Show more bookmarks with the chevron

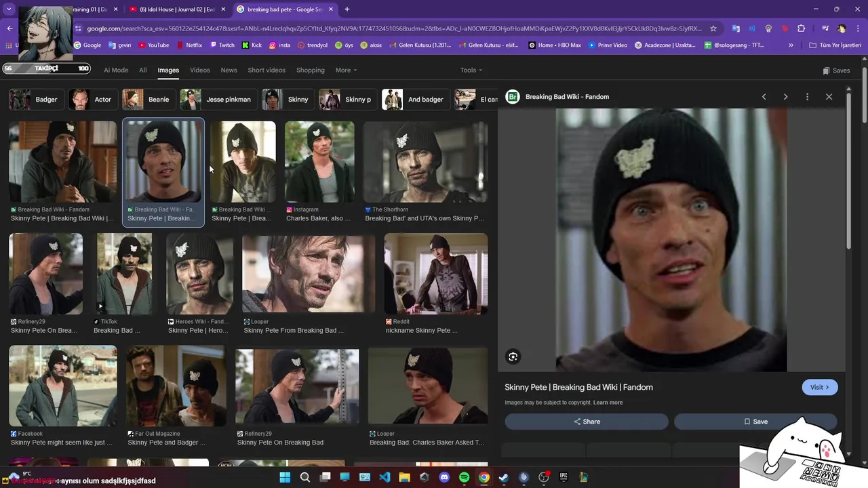pyautogui.click(x=791, y=45)
